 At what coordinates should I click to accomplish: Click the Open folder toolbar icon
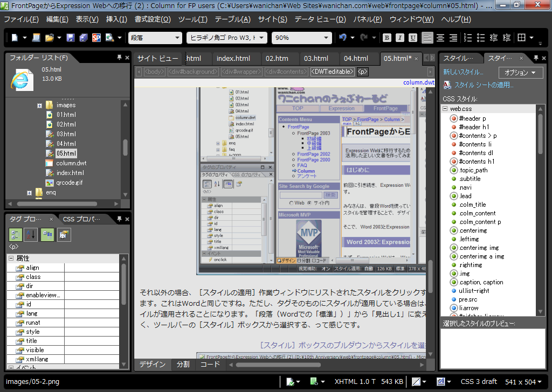pos(50,38)
